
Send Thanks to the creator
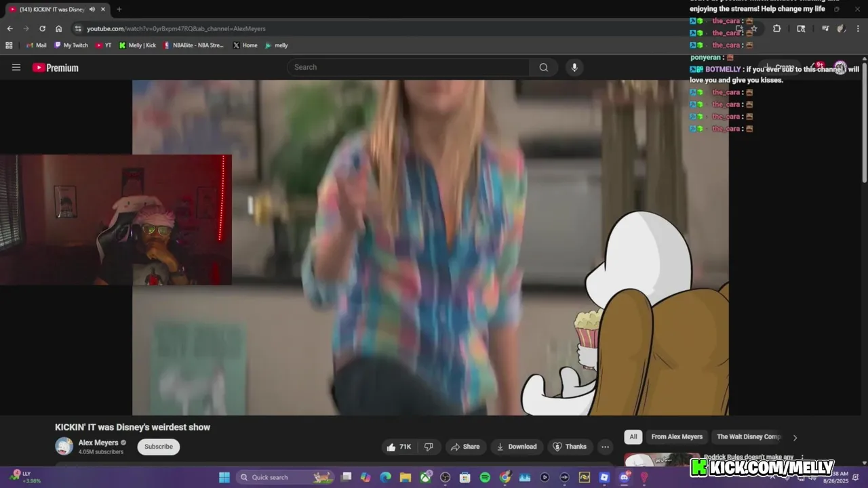pyautogui.click(x=570, y=447)
